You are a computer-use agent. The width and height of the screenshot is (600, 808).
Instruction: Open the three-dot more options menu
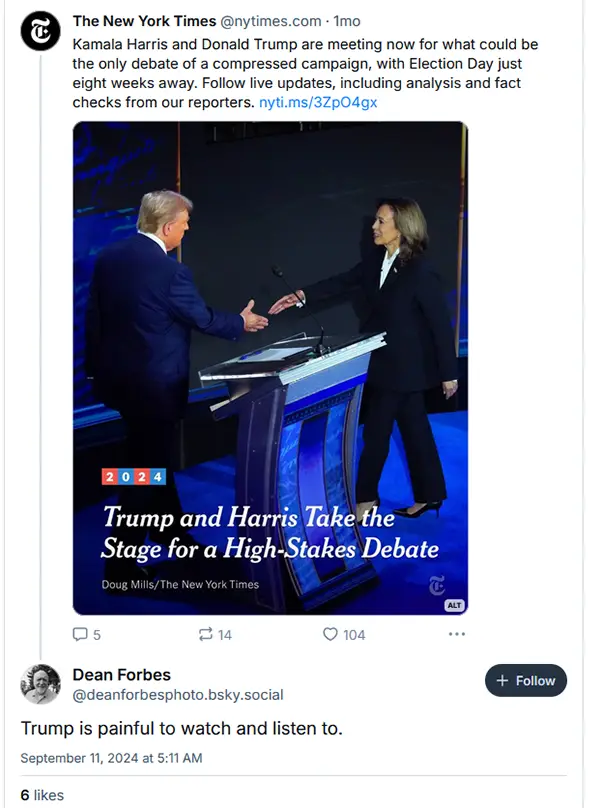(x=457, y=634)
